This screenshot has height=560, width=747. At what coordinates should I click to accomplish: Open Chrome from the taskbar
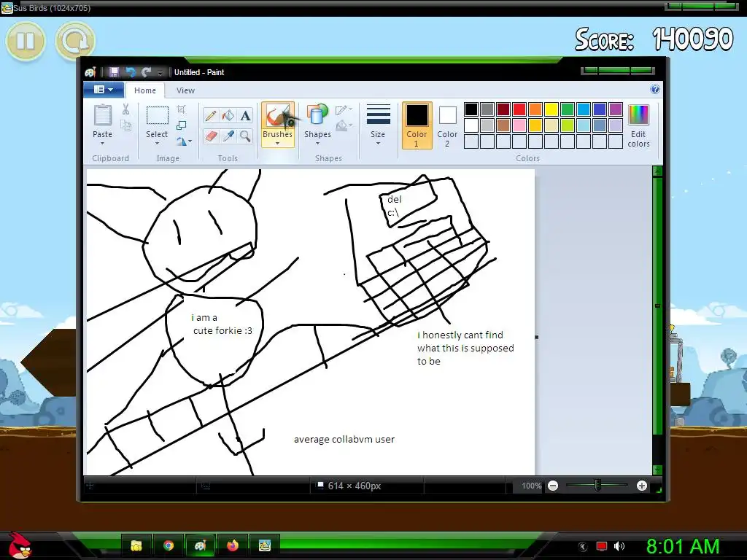point(169,545)
